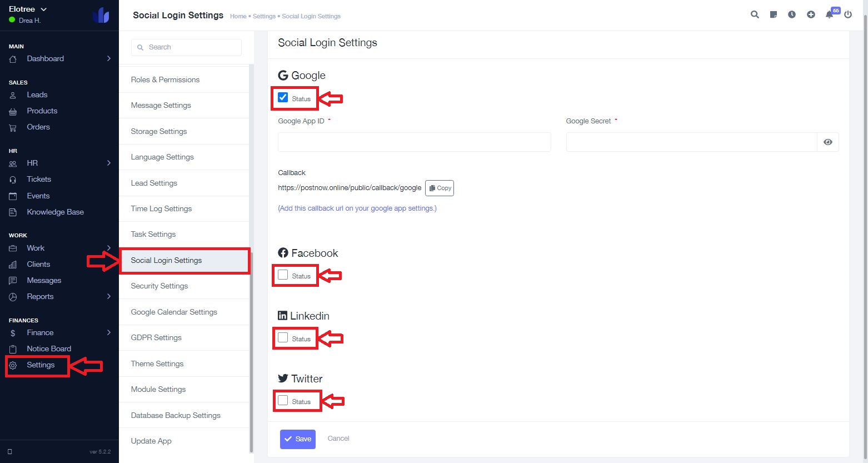Expand the HR menu chevron

point(109,163)
